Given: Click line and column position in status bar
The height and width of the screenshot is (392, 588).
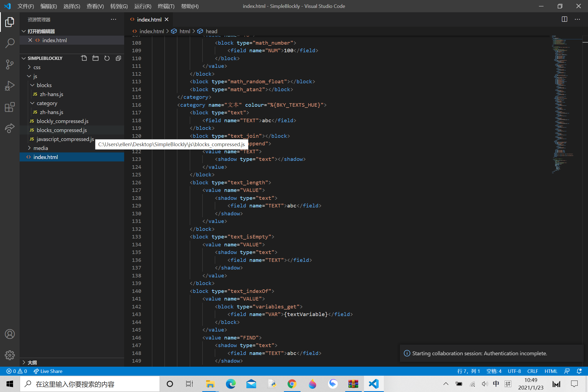Looking at the screenshot, I should coord(468,371).
